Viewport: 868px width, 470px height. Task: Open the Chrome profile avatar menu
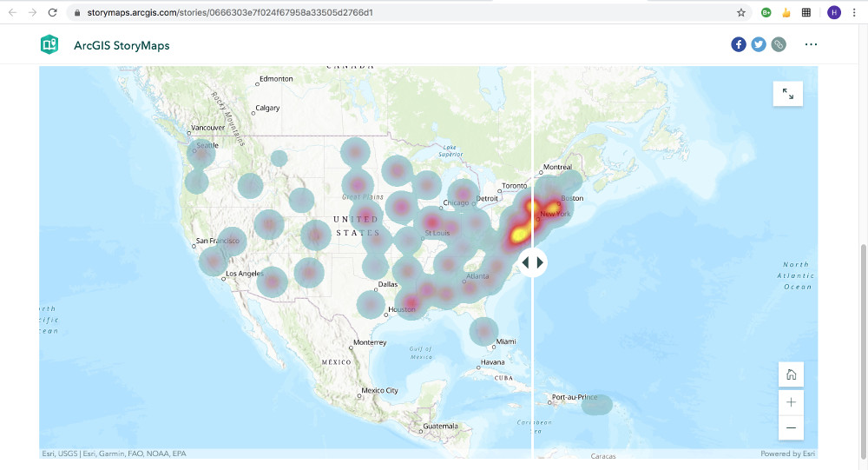pos(834,13)
